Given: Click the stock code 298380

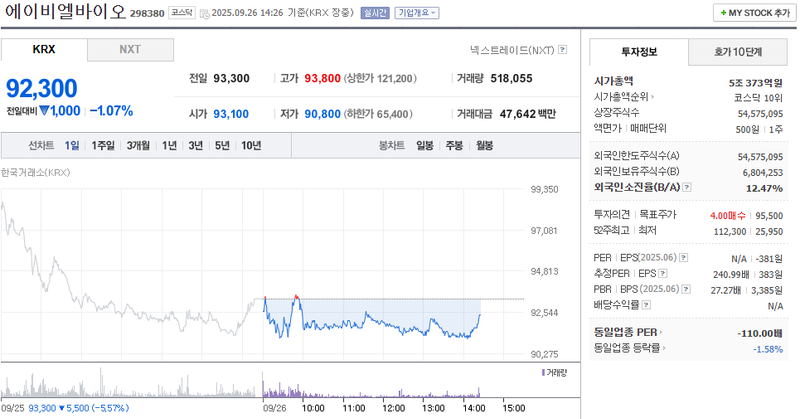Looking at the screenshot, I should [x=147, y=14].
